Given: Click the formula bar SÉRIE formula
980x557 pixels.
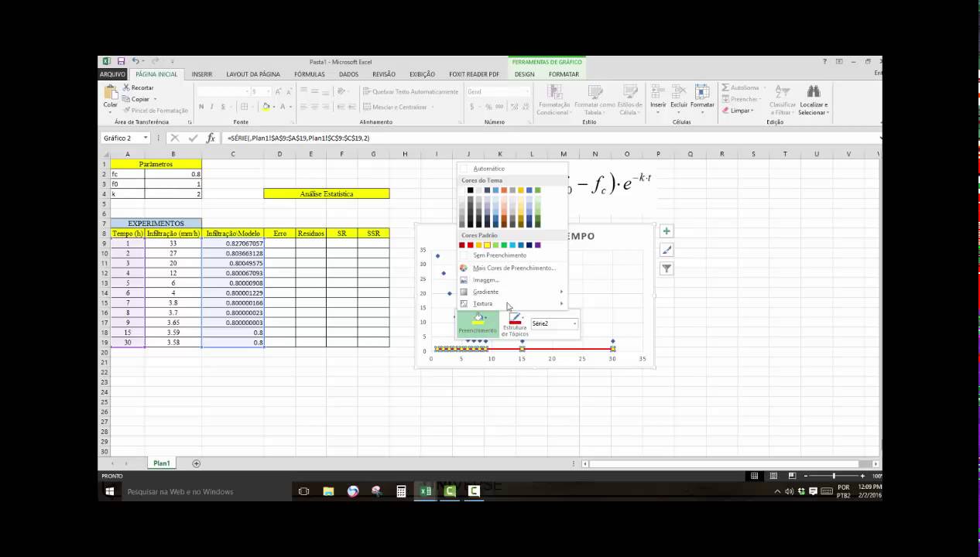Looking at the screenshot, I should pyautogui.click(x=299, y=138).
